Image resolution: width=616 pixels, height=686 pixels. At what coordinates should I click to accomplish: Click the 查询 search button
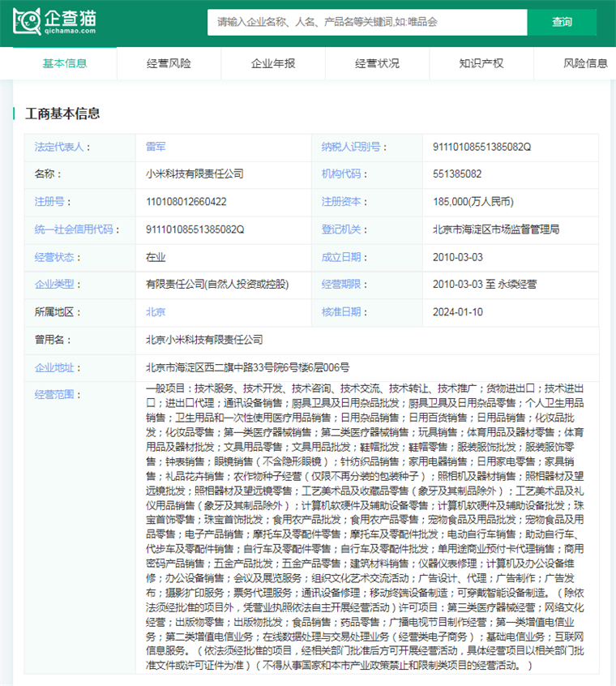click(x=562, y=23)
